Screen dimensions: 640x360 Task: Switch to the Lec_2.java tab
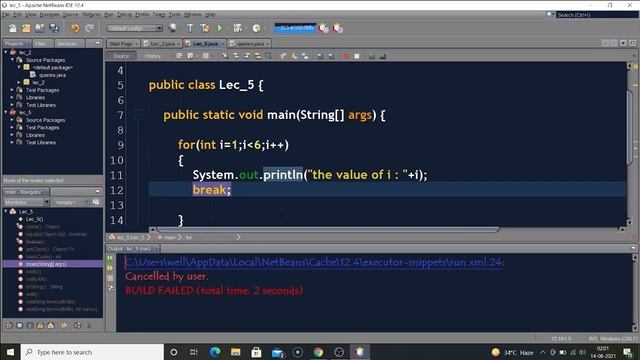(162, 44)
